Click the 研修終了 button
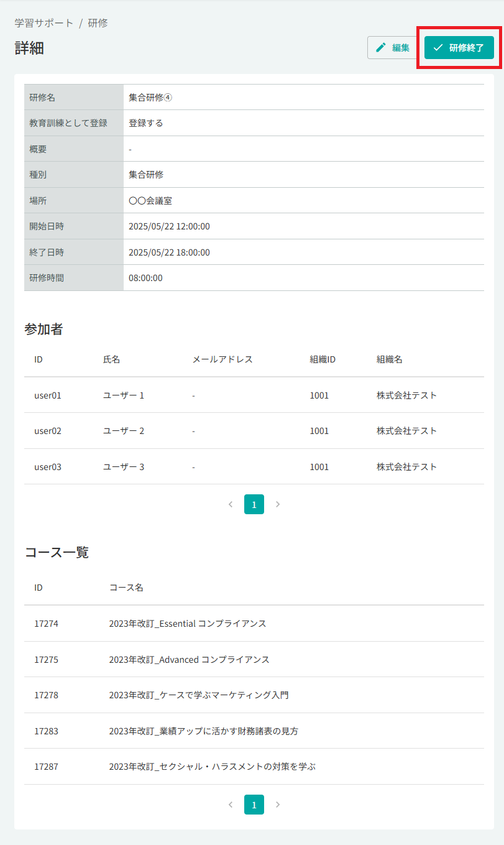Image resolution: width=504 pixels, height=845 pixels. (459, 47)
